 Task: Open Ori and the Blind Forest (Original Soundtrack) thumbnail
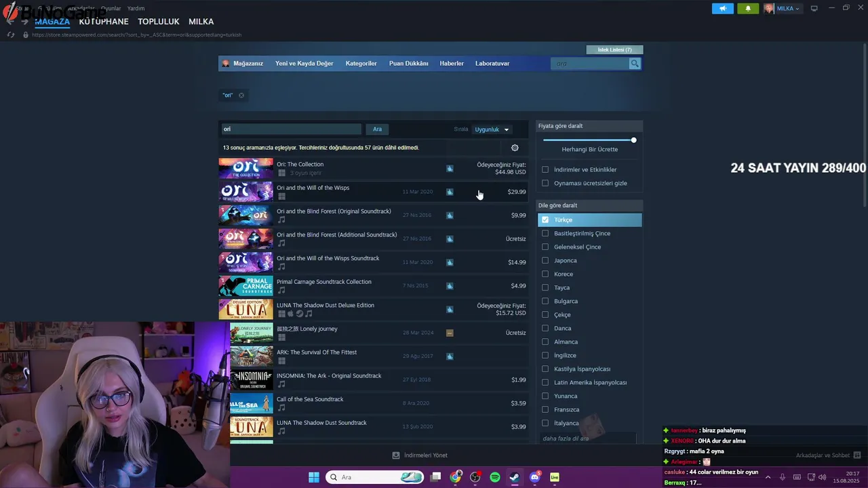pos(245,216)
